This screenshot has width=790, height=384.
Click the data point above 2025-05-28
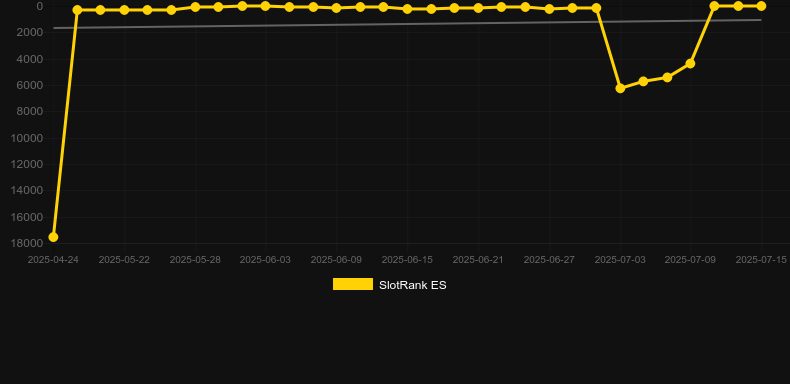(195, 7)
